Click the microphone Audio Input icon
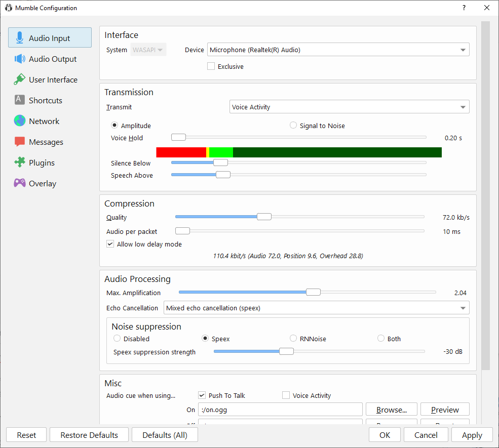Image resolution: width=499 pixels, height=448 pixels. coord(20,38)
